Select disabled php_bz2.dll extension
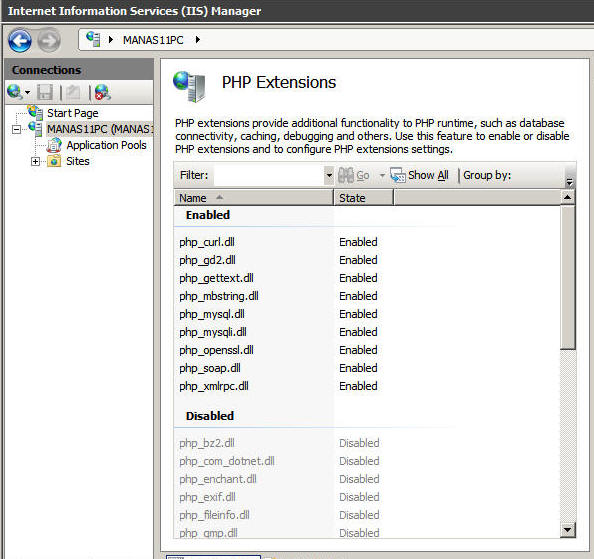The width and height of the screenshot is (594, 559). coord(207,443)
